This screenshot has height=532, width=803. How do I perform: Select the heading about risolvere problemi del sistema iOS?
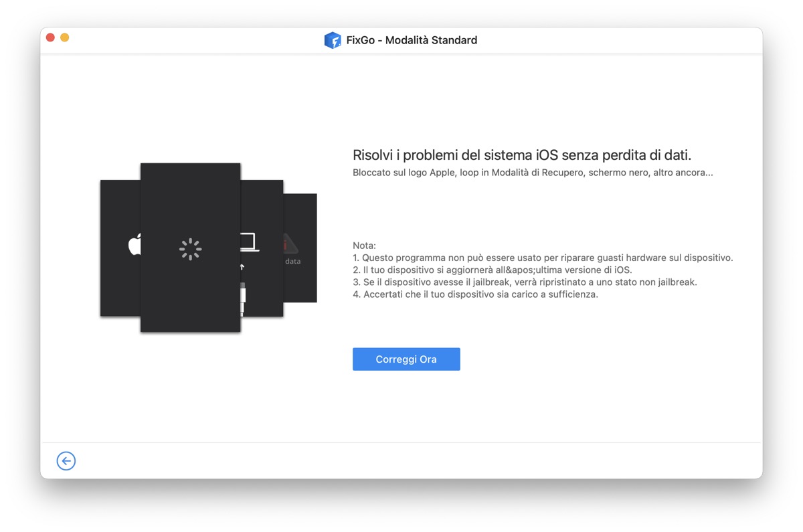point(523,154)
